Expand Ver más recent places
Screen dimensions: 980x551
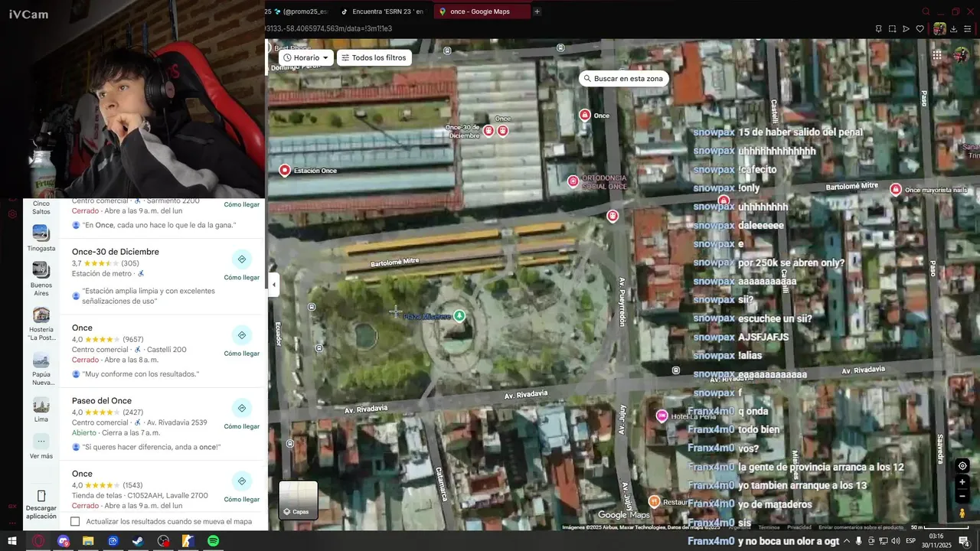41,446
